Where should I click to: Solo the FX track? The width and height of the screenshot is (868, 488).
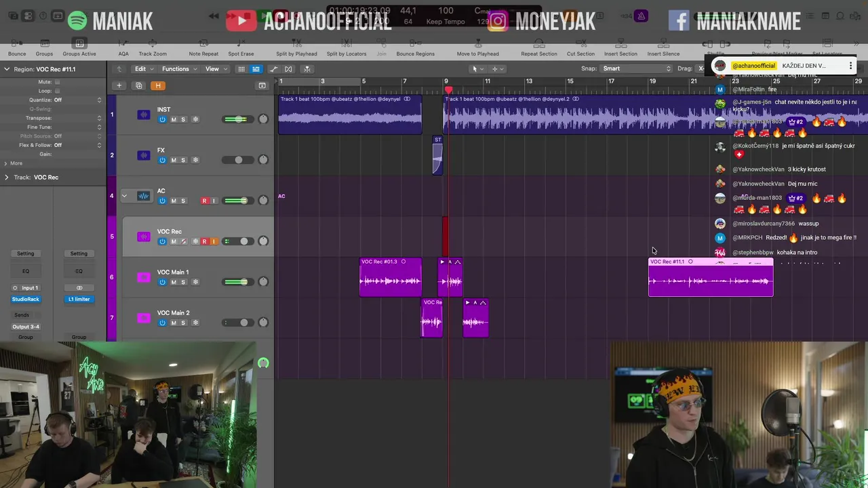182,160
